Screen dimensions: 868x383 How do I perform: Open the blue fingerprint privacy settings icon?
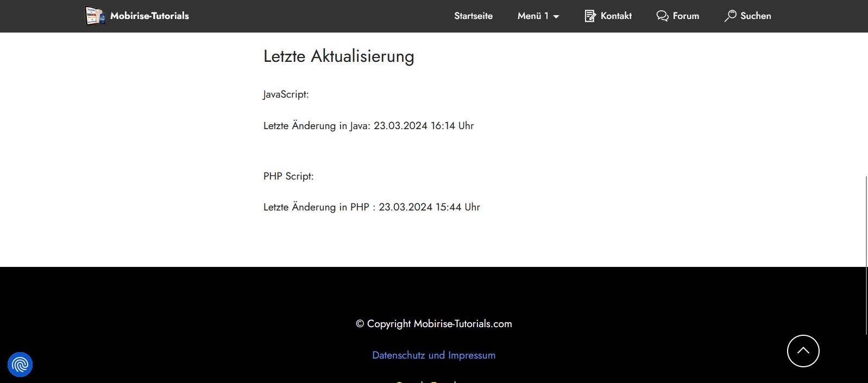20,365
